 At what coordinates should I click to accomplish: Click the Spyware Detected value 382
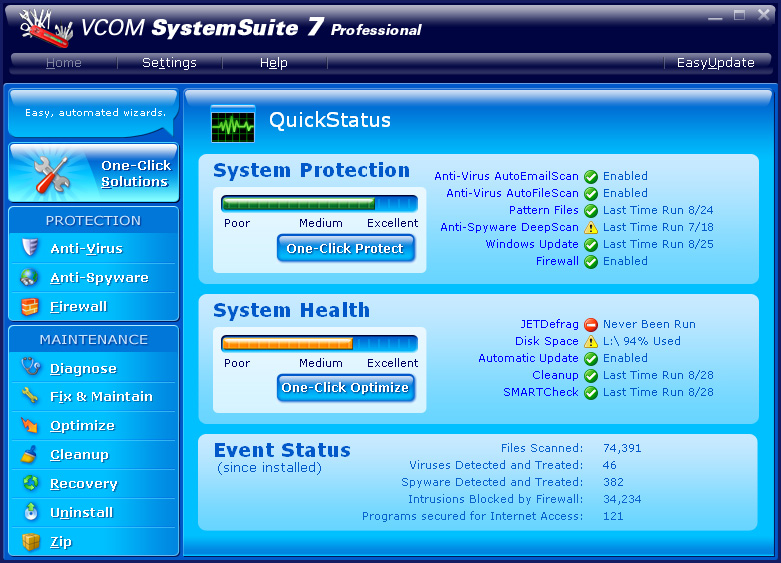613,482
